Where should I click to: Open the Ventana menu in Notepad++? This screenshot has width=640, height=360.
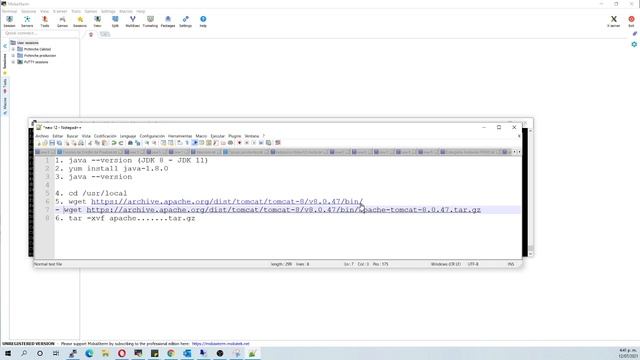[251, 136]
